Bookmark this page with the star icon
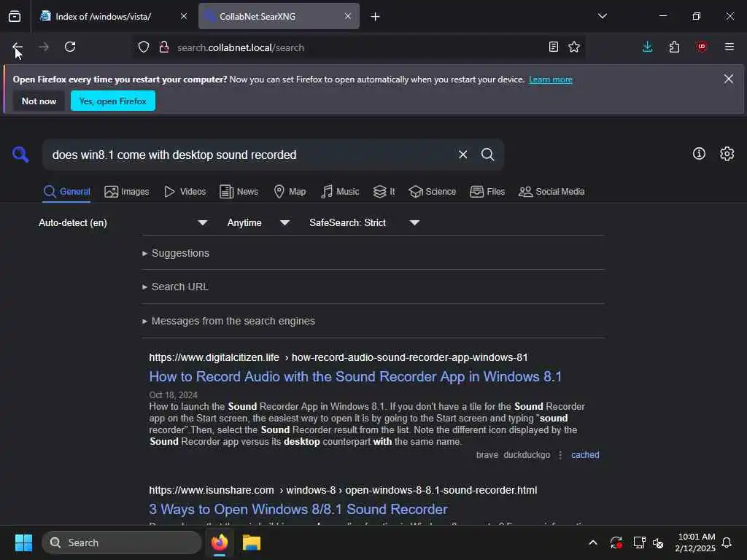Viewport: 747px width, 560px height. 574,47
